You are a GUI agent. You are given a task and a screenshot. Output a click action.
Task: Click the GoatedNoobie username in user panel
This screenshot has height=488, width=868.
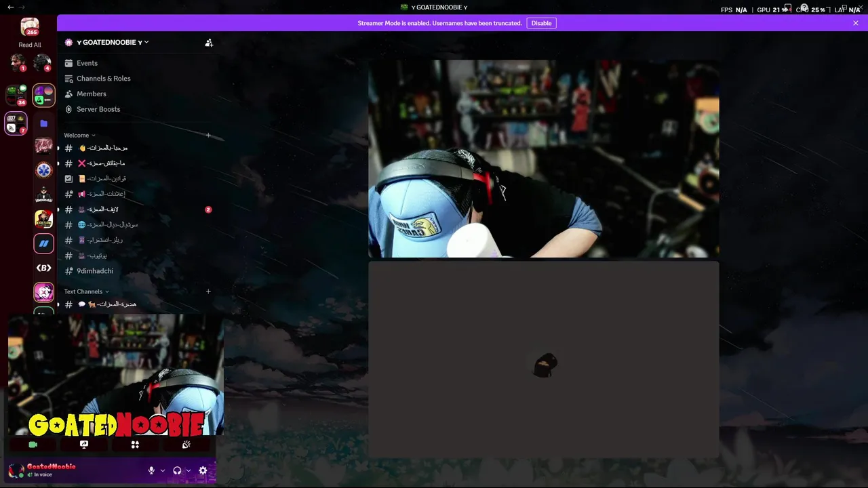pos(51,466)
